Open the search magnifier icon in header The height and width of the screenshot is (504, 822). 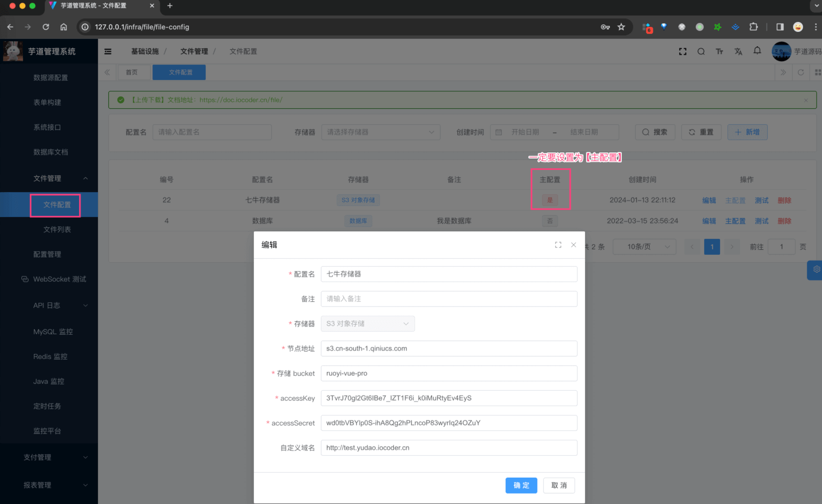coord(701,51)
